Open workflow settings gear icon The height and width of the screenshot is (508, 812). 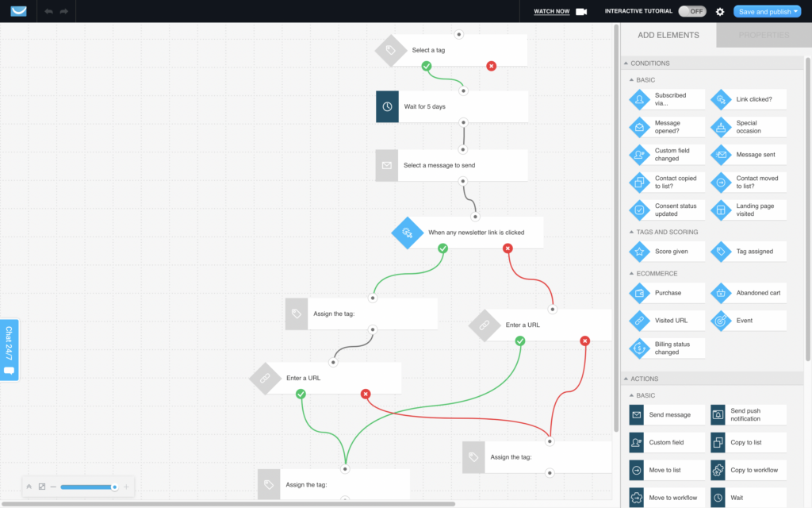pos(720,11)
